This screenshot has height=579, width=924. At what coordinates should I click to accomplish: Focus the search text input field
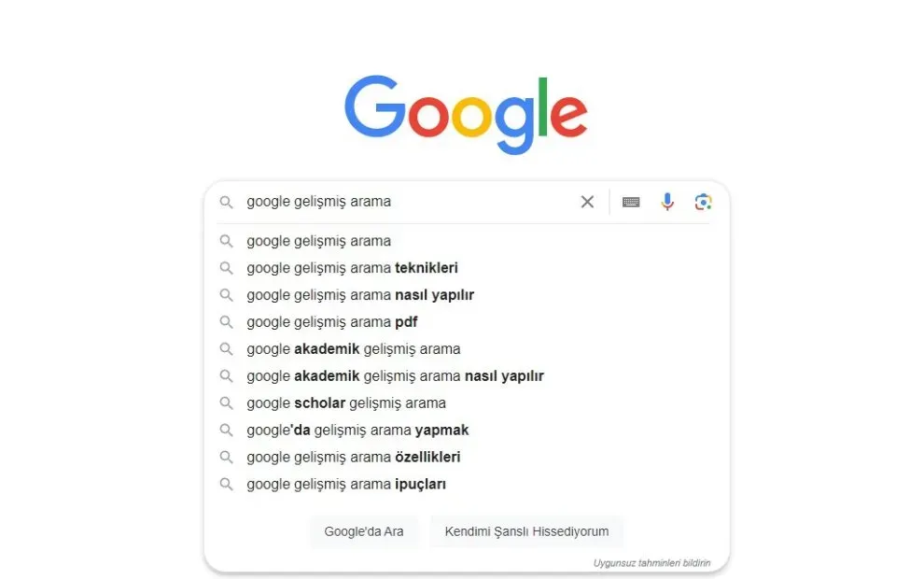[401, 202]
